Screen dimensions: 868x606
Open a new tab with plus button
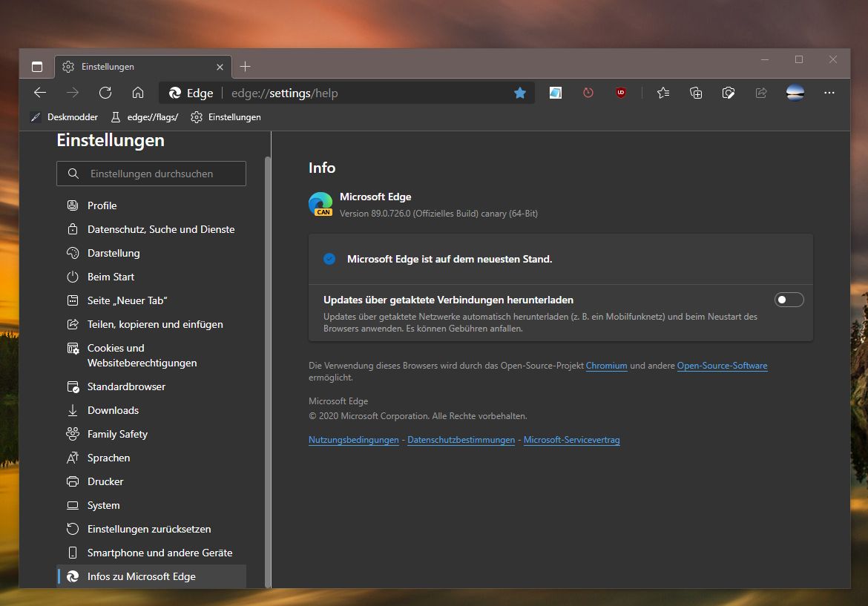click(x=246, y=67)
